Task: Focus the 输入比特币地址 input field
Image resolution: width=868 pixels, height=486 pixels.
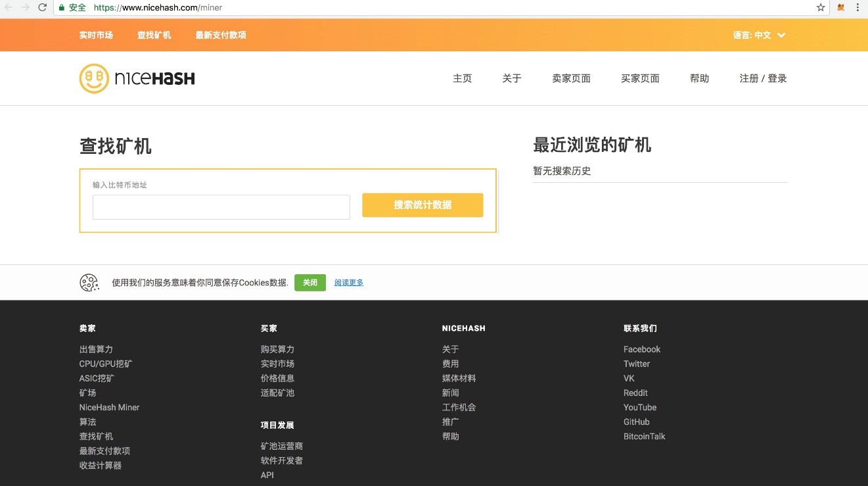Action: 221,207
